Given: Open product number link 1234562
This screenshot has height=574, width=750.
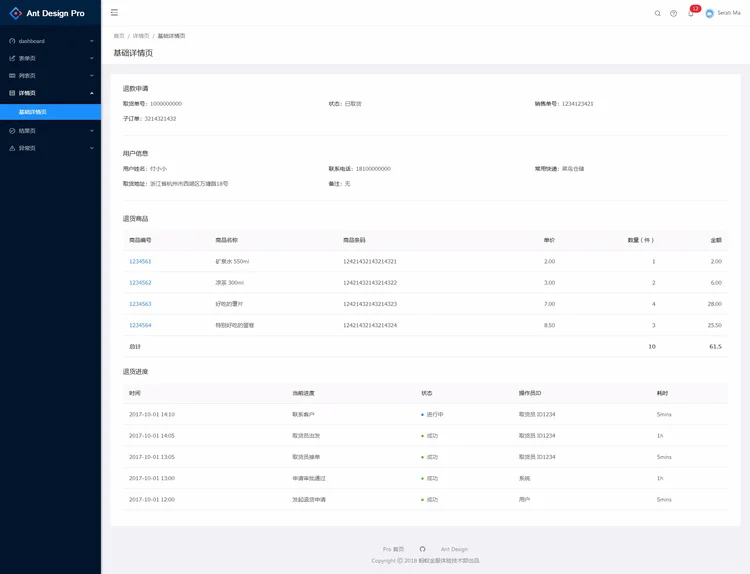Looking at the screenshot, I should coord(140,283).
